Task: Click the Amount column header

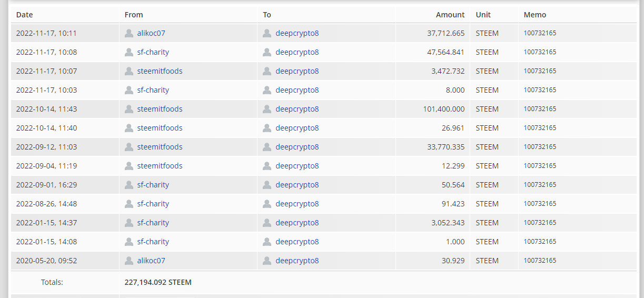Action: 450,15
